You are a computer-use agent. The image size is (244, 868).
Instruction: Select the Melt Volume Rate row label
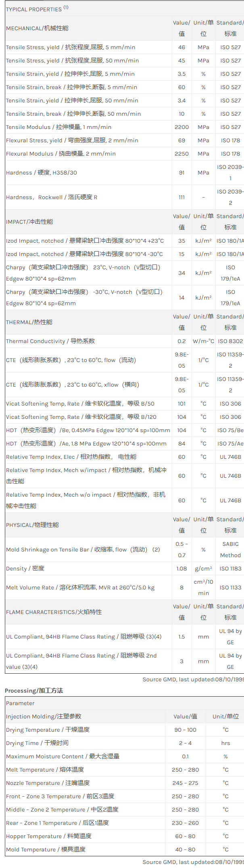pos(80,587)
